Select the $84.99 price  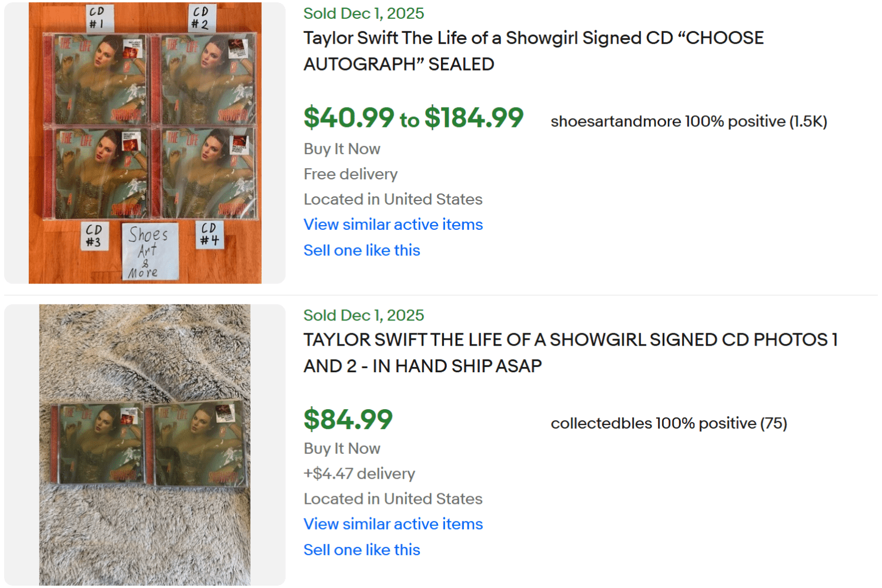pyautogui.click(x=348, y=420)
